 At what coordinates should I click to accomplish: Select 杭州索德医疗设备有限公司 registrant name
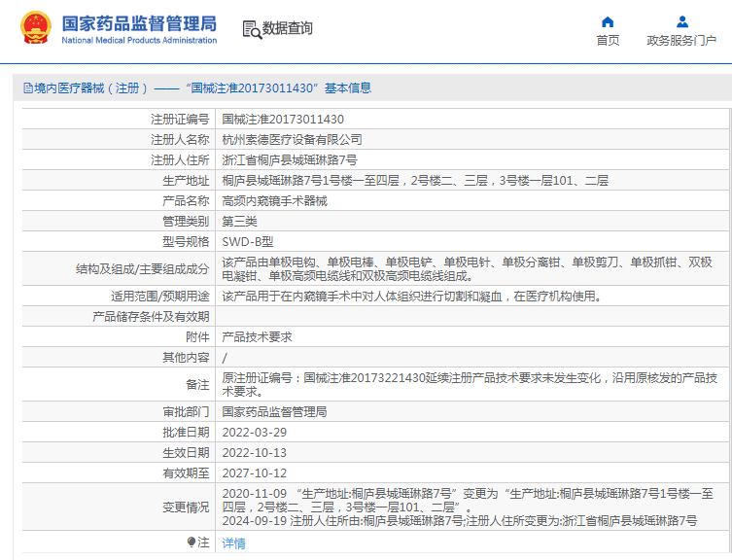pyautogui.click(x=293, y=140)
